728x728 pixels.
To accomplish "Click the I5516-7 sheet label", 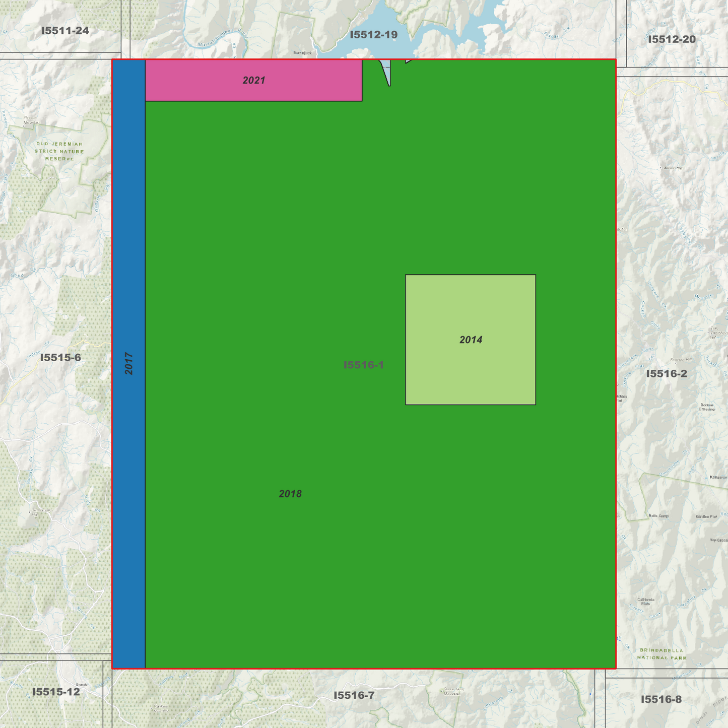I will pos(354,695).
